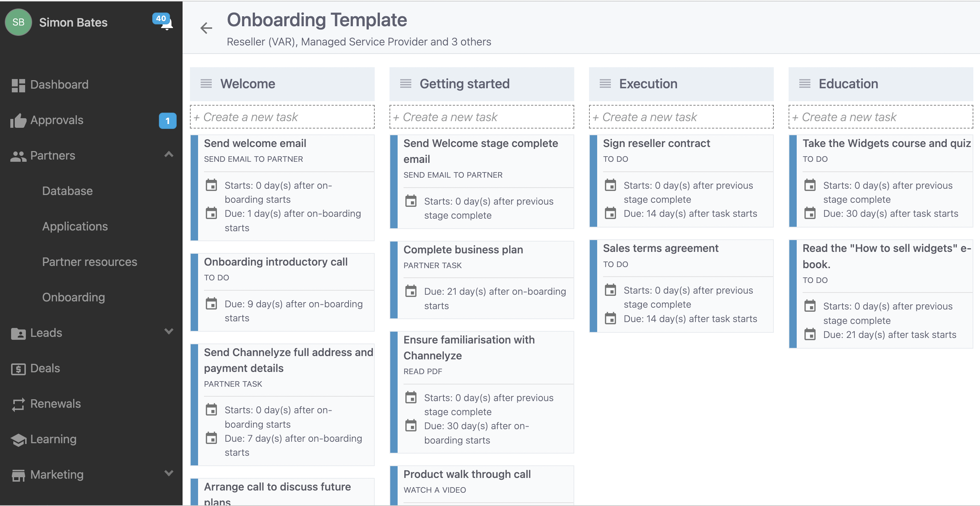This screenshot has height=506, width=980.
Task: Expand the Leads section chevron
Action: (x=169, y=332)
